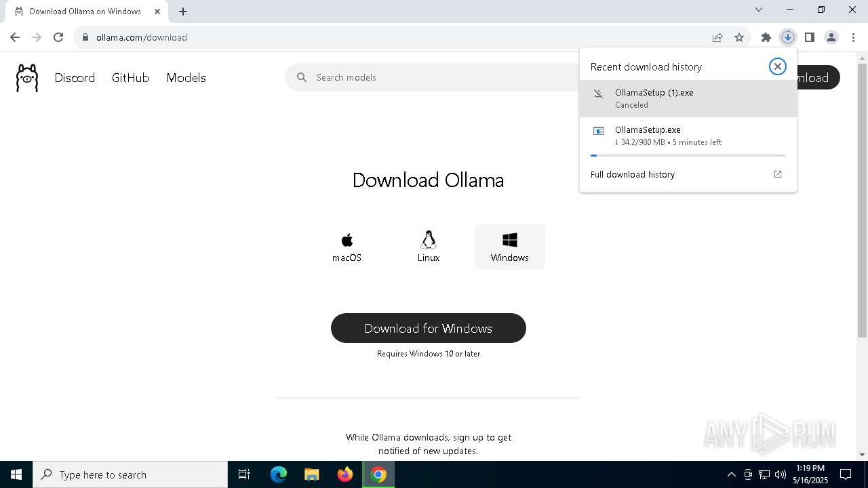Select the Download Ollama on Windows tab

click(x=85, y=11)
